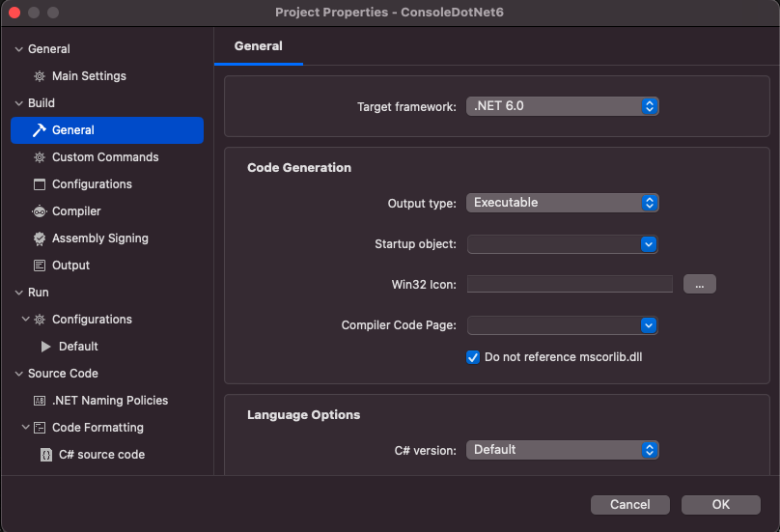The height and width of the screenshot is (532, 780).
Task: Select the Default run configuration play icon
Action: click(x=45, y=347)
